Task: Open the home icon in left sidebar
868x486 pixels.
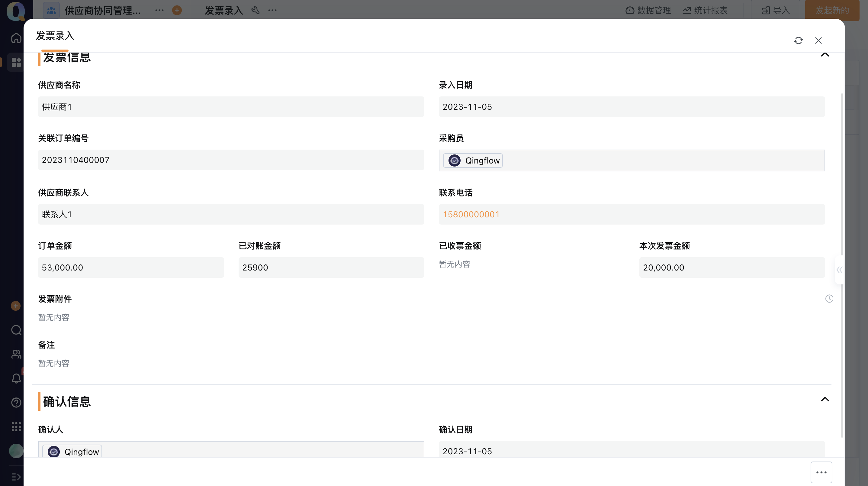Action: click(x=16, y=38)
